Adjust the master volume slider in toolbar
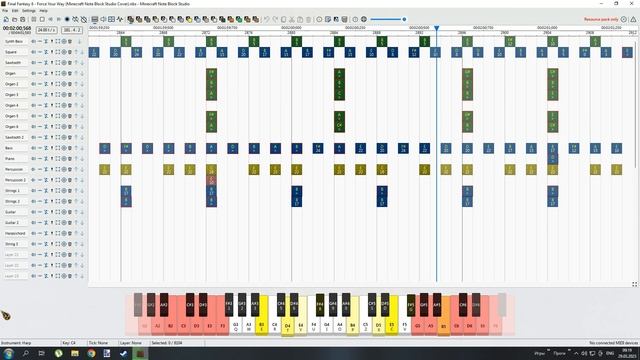The width and height of the screenshot is (640, 360). click(388, 19)
